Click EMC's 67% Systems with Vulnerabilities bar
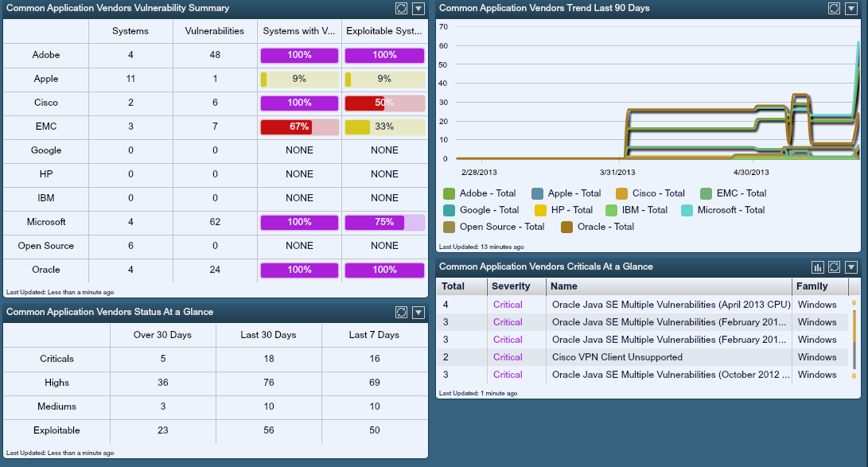 [x=299, y=126]
